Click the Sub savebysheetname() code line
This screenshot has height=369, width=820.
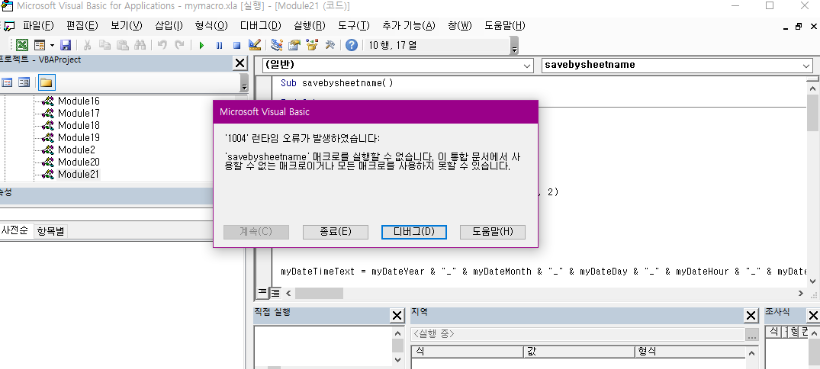[x=337, y=83]
